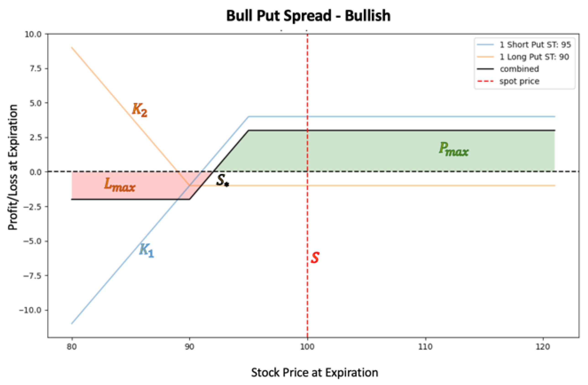The height and width of the screenshot is (385, 588).
Task: Click the 'Stock Price at Expiration' axis title
Action: pyautogui.click(x=315, y=372)
